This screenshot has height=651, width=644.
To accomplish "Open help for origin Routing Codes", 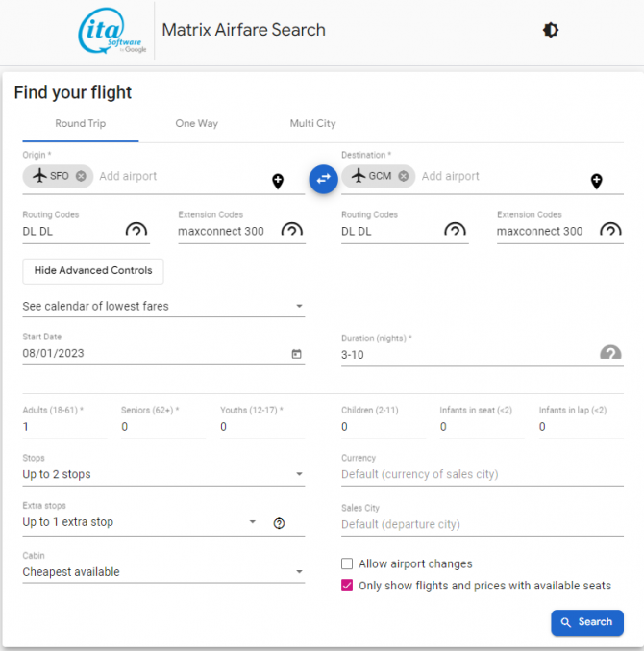I will pos(136,230).
